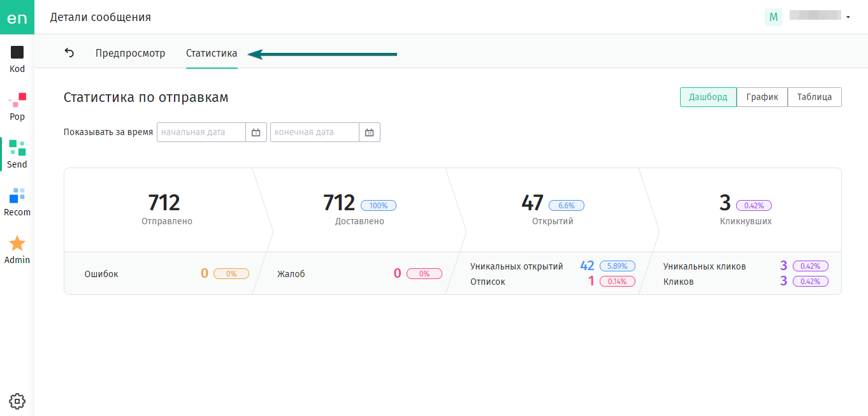Viewport: 868px width, 416px height.
Task: Select the Таблица view
Action: coord(814,97)
